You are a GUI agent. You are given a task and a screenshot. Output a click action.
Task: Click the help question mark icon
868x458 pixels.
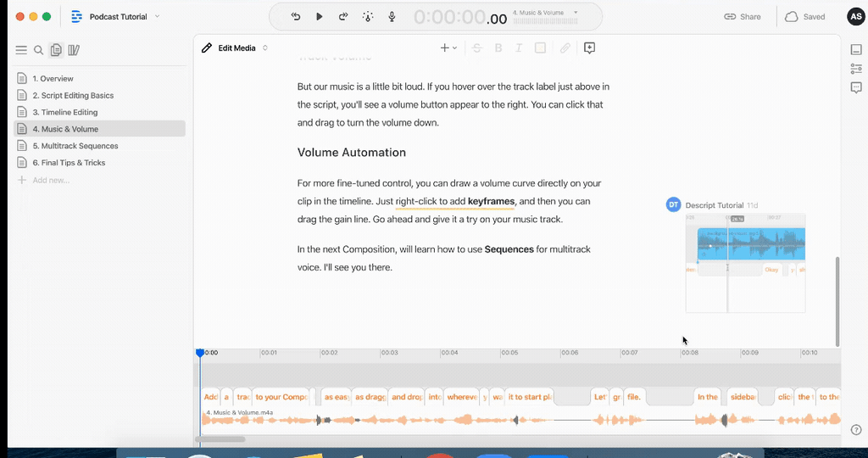[x=856, y=430]
